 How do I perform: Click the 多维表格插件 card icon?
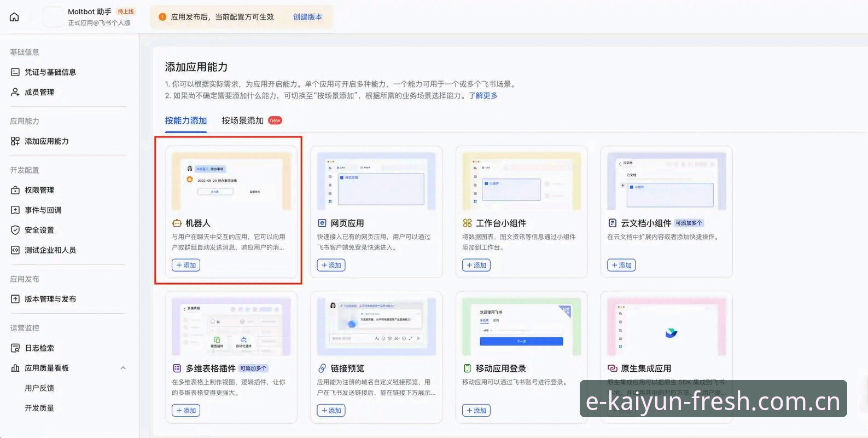tap(177, 368)
